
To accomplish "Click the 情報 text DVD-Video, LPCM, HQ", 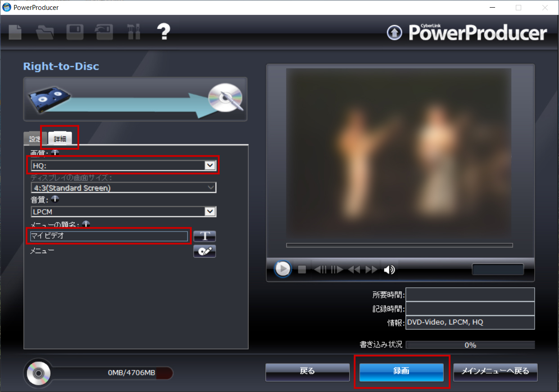I will point(445,322).
